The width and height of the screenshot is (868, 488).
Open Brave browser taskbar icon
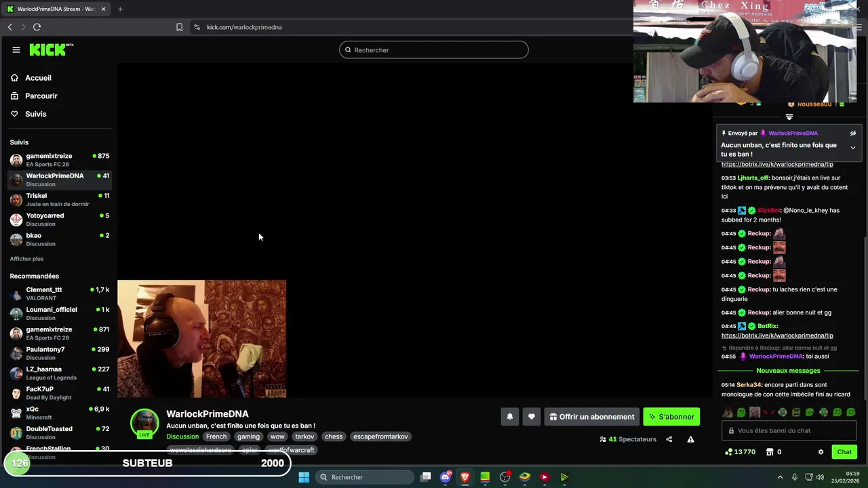pos(465,477)
